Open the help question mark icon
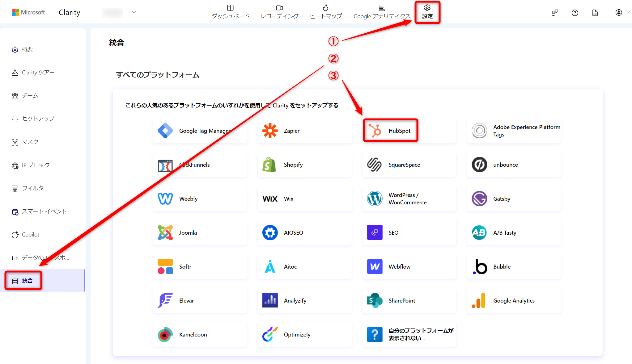 tap(575, 13)
